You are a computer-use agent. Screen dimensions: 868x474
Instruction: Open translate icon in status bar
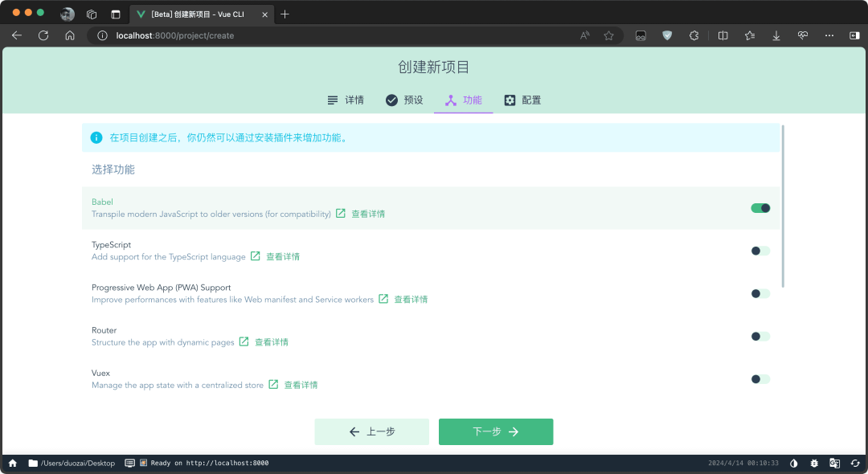tap(834, 463)
